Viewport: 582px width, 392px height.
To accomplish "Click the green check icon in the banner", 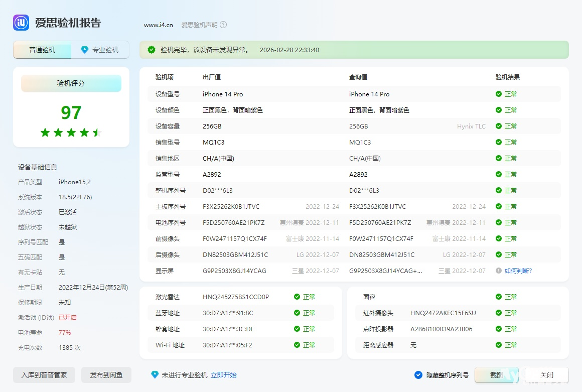I will point(151,50).
